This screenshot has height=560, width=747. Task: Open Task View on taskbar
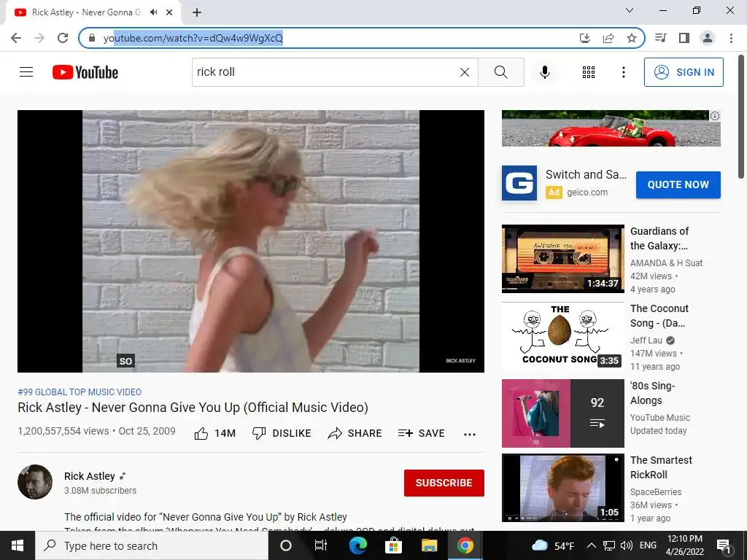pos(321,545)
